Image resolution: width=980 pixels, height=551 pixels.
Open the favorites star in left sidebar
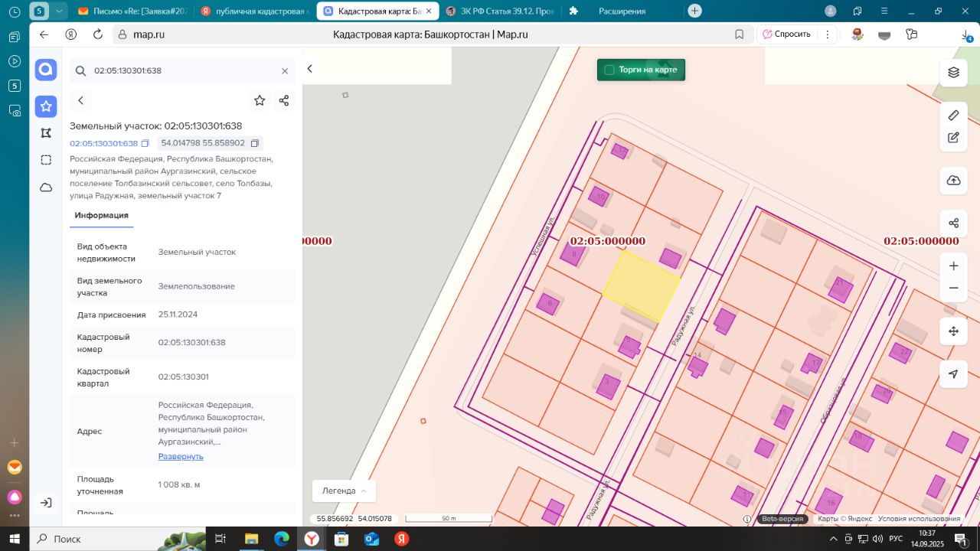click(46, 106)
